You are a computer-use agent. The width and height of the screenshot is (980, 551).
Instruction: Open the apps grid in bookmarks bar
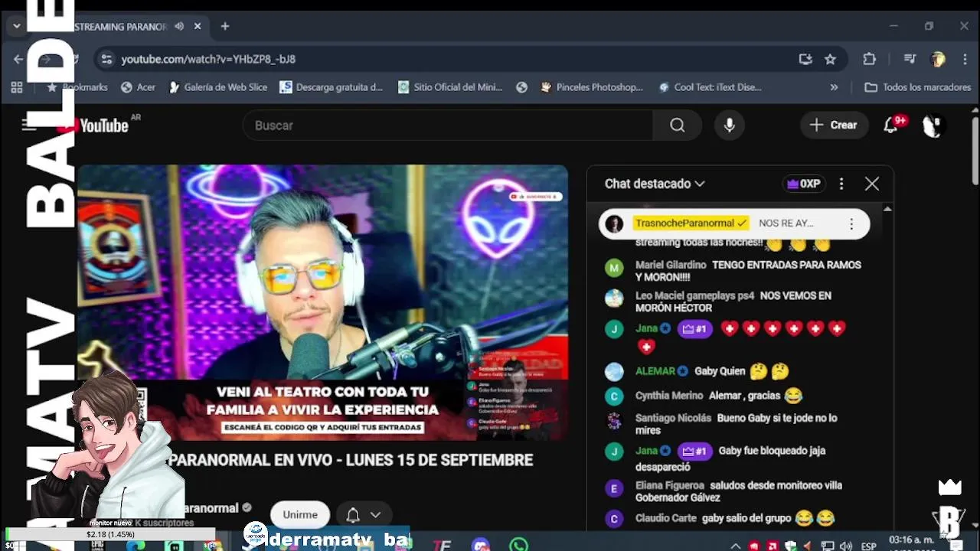pos(17,87)
